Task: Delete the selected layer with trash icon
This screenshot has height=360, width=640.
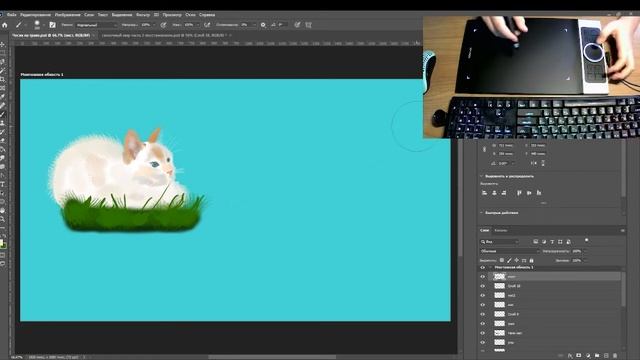Action: tap(616, 356)
